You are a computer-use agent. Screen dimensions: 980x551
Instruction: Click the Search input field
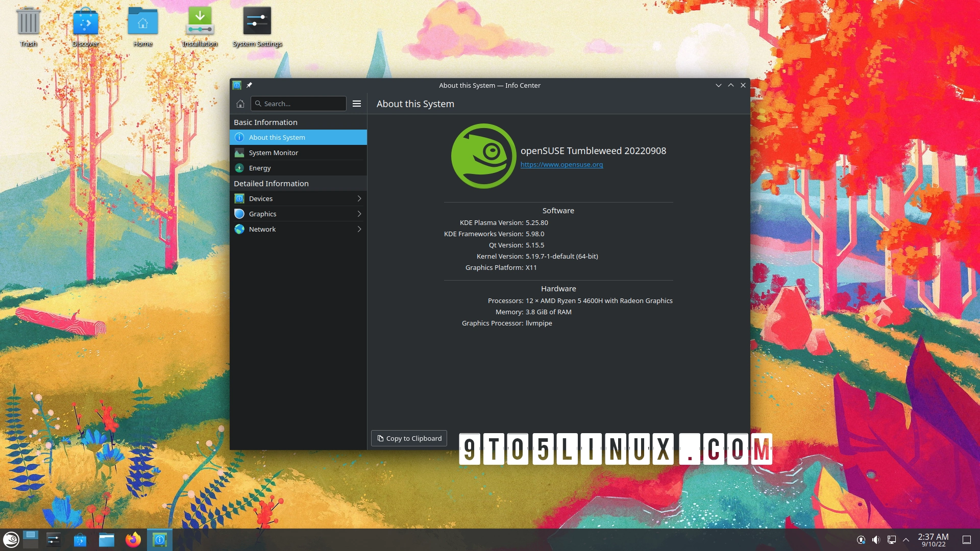click(x=299, y=103)
